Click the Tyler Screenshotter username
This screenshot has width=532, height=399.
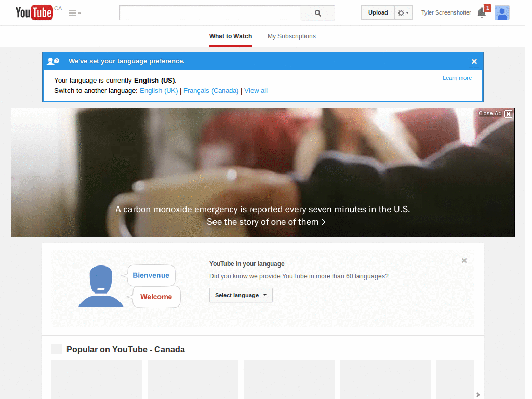click(x=446, y=12)
